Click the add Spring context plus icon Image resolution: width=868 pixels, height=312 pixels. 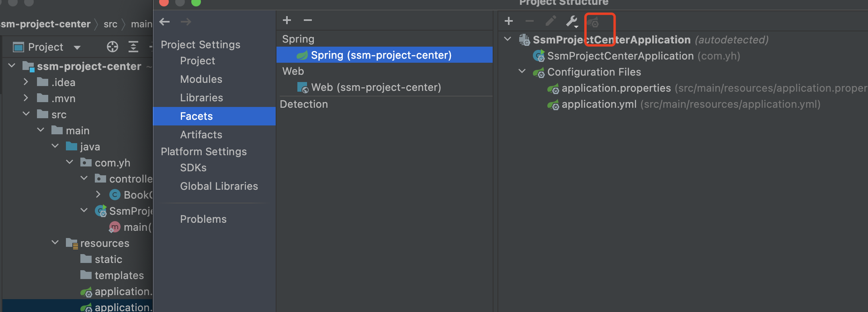[x=509, y=21]
